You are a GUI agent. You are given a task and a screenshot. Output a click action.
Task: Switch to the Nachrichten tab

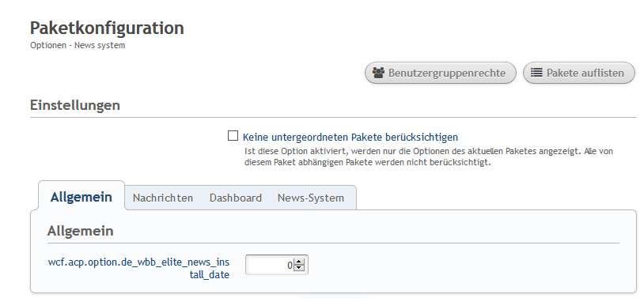163,198
